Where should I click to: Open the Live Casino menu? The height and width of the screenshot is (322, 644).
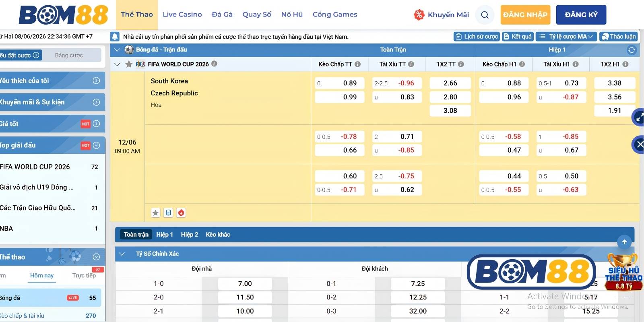click(182, 14)
